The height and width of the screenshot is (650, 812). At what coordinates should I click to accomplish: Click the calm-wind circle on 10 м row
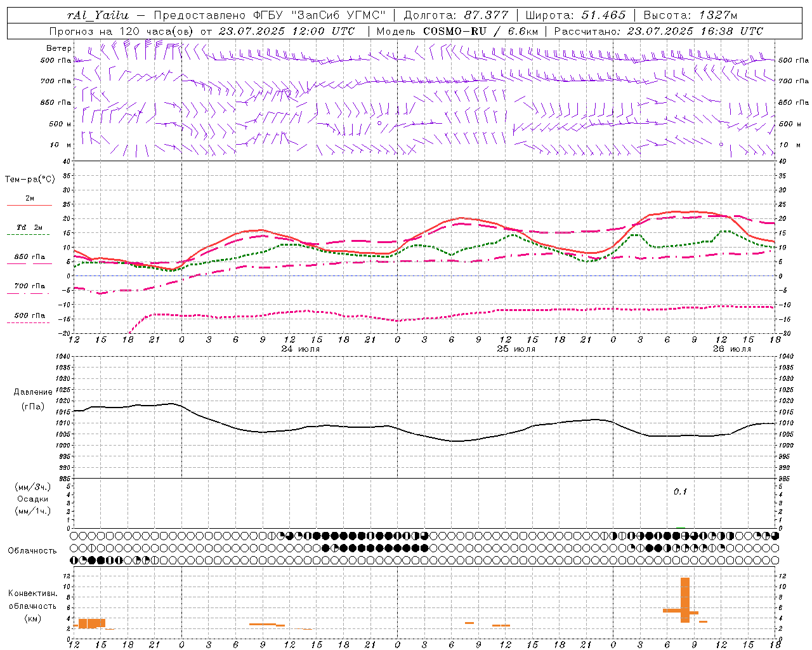(x=721, y=145)
